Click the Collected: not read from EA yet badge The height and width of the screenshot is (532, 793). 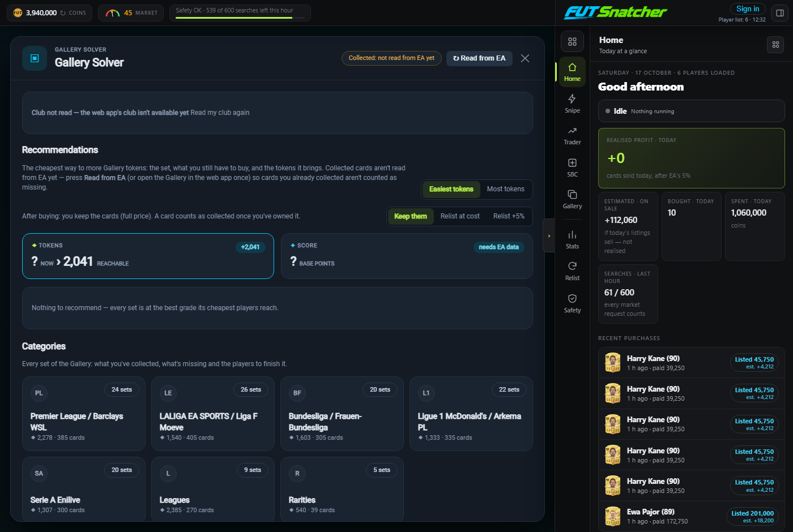[391, 58]
